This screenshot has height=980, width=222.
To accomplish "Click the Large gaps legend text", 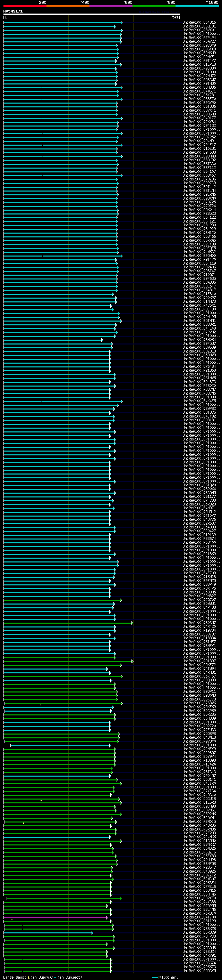I will point(43,977).
